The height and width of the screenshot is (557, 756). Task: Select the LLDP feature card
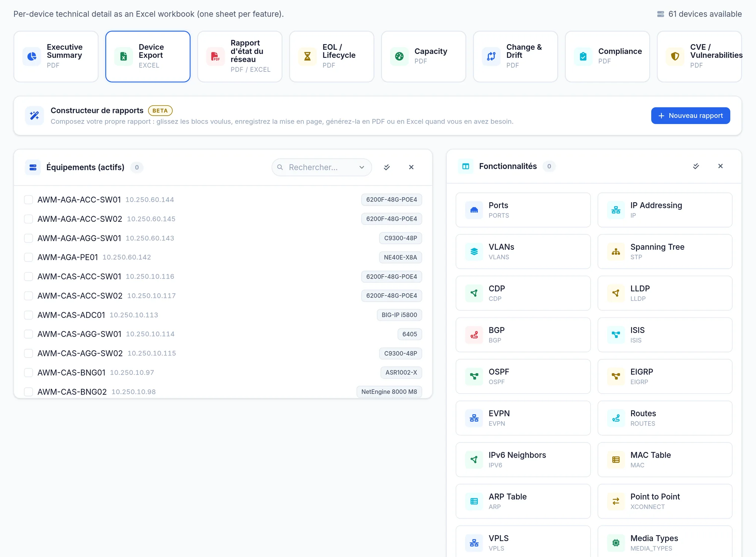click(665, 293)
